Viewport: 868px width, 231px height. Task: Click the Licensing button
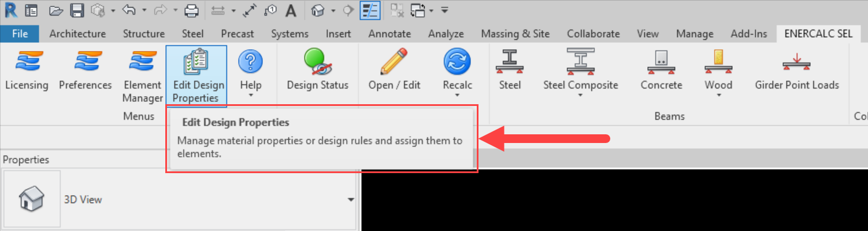27,69
